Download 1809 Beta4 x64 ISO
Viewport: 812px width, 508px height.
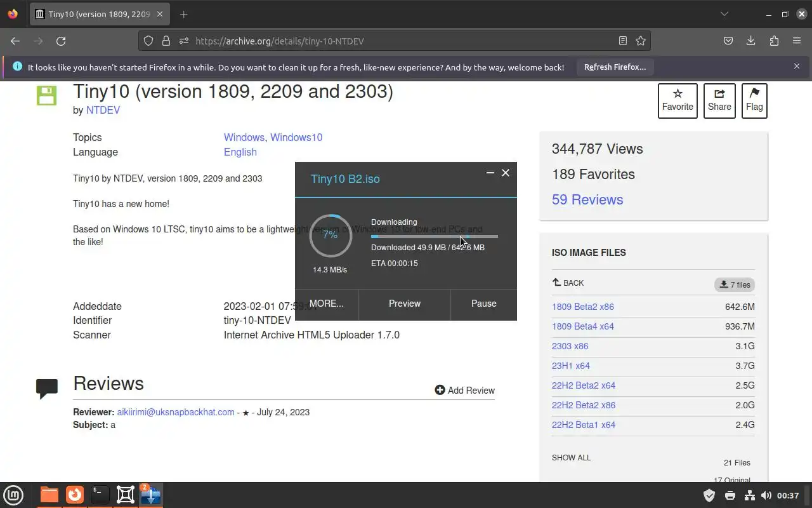coord(583,326)
